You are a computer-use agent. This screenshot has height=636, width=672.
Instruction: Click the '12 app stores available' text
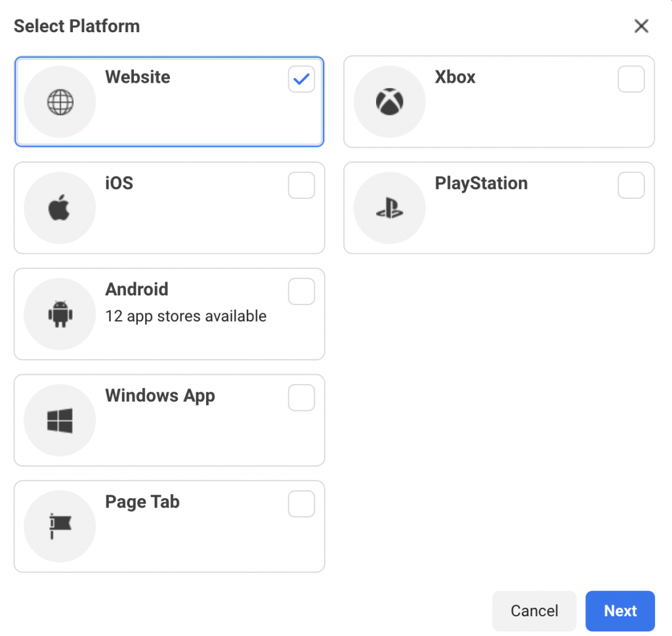pos(186,316)
